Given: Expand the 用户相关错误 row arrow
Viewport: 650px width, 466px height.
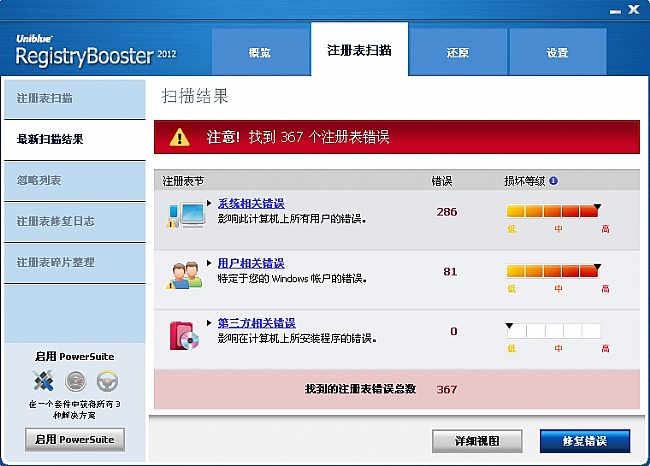Looking at the screenshot, I should coord(209,263).
